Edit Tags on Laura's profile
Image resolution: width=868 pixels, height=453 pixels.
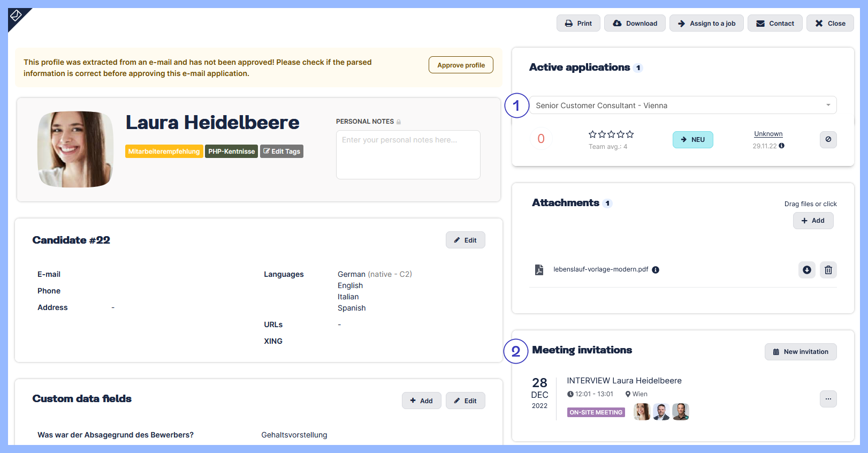(281, 152)
